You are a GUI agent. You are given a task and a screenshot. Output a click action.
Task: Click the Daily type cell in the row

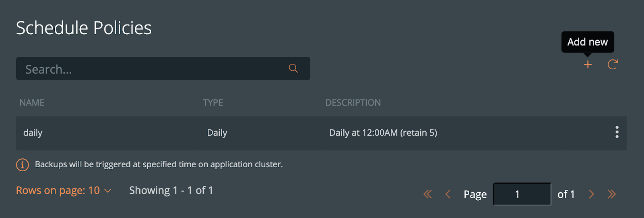[x=217, y=133]
